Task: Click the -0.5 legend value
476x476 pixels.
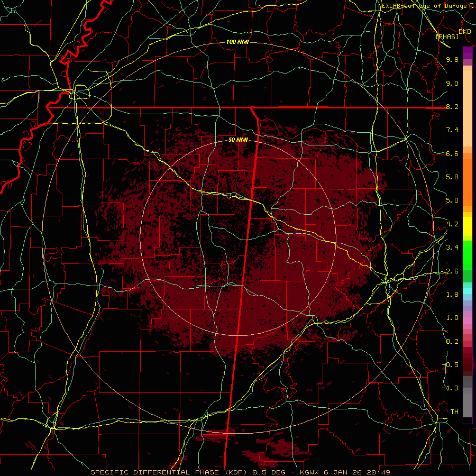Action: [450, 365]
